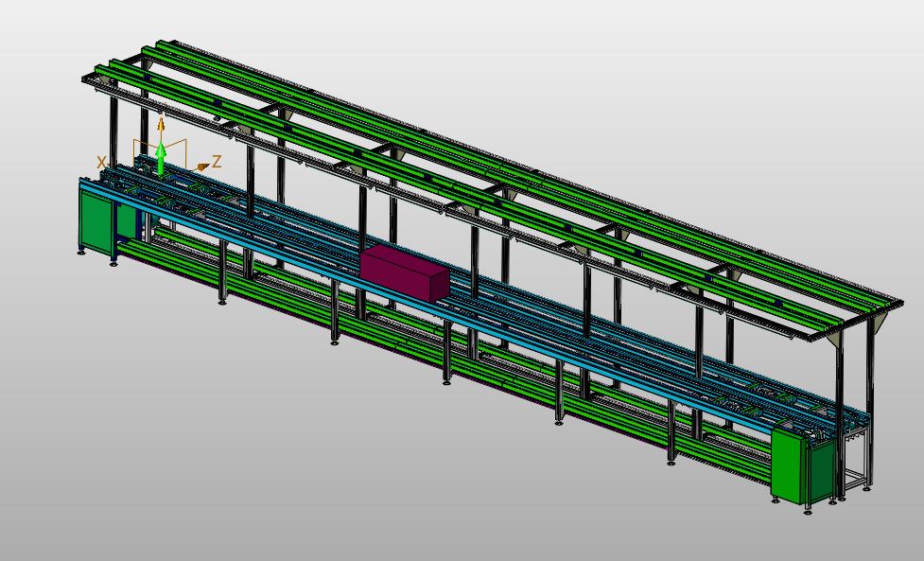
Task: Click the X axis label of the triad
Action: pos(101,164)
